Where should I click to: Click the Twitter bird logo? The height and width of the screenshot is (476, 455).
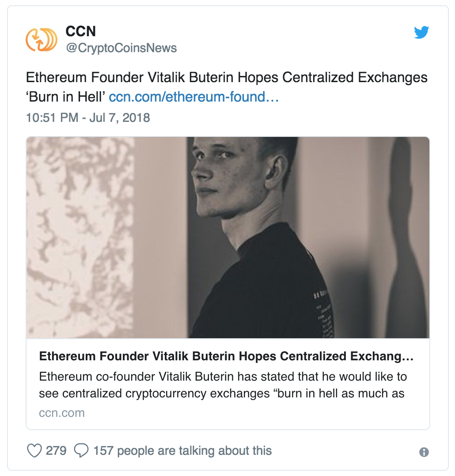(421, 33)
